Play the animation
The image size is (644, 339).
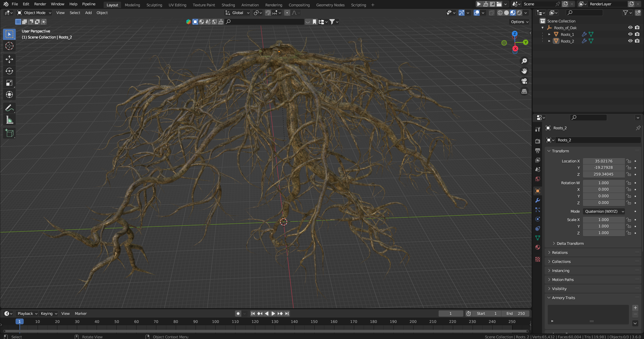273,314
